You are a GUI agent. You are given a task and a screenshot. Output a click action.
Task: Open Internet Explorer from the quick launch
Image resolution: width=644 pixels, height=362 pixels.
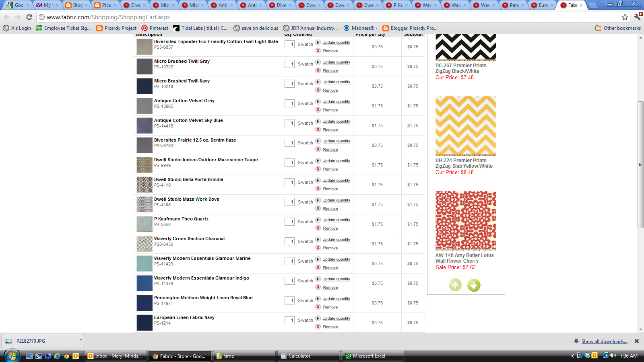pyautogui.click(x=57, y=356)
